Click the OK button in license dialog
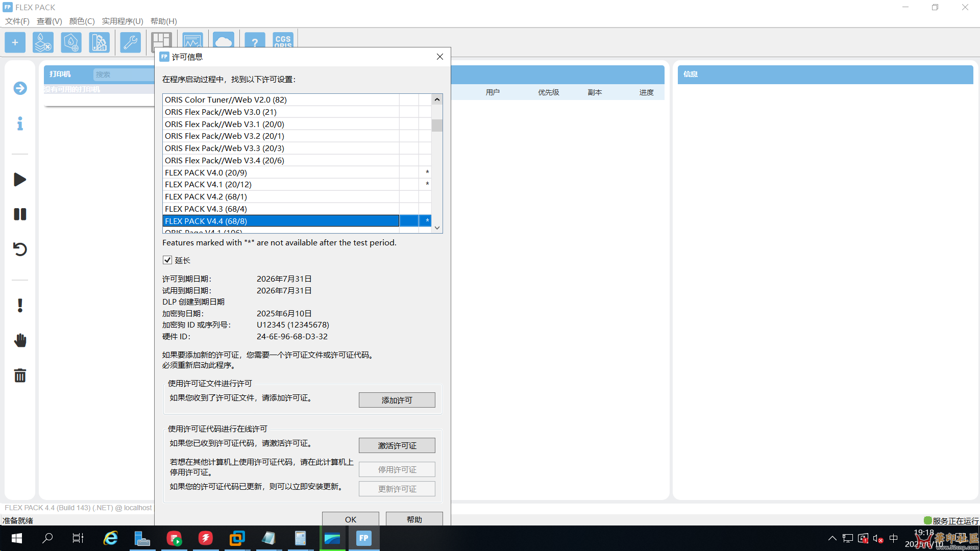This screenshot has height=551, width=980. (351, 519)
